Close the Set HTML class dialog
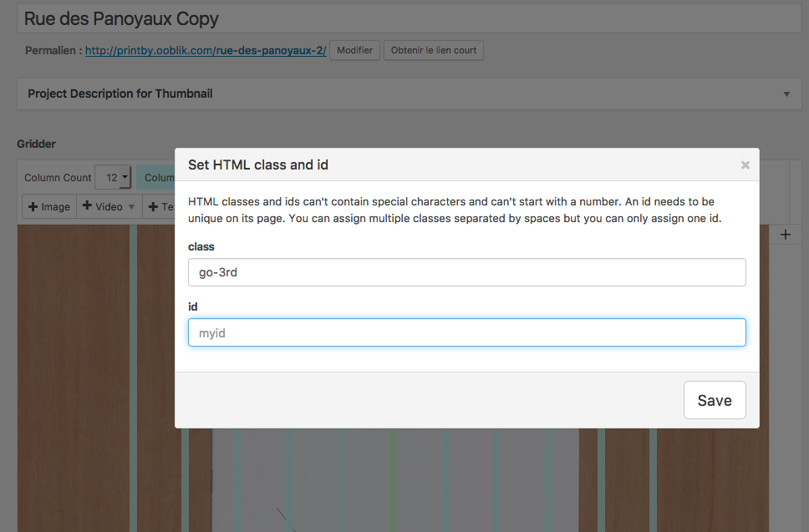The height and width of the screenshot is (532, 809). pos(745,165)
